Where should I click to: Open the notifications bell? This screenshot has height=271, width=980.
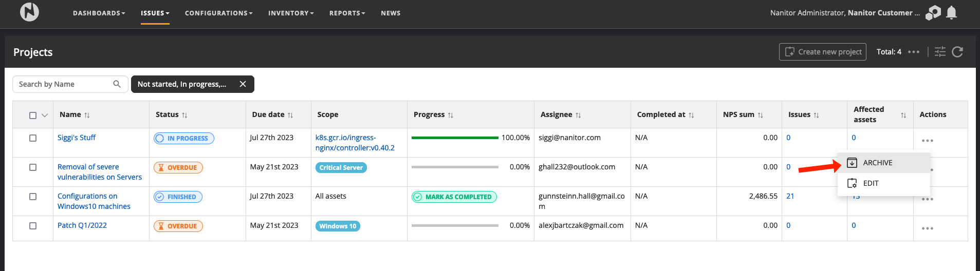coord(951,12)
